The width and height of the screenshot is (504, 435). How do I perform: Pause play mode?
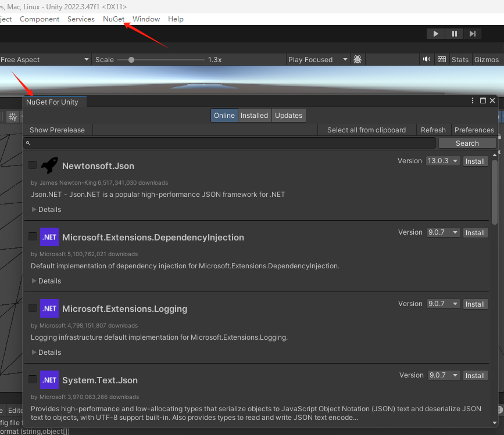click(454, 33)
